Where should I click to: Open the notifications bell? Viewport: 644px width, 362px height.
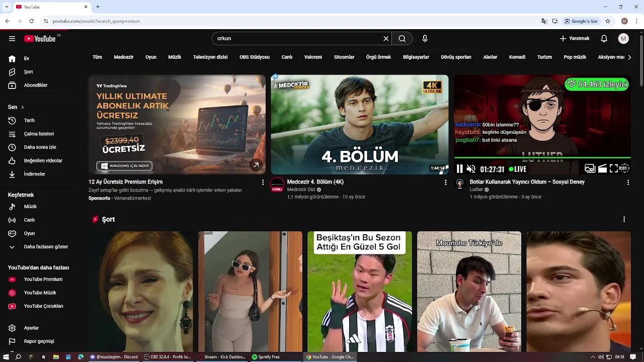point(604,39)
